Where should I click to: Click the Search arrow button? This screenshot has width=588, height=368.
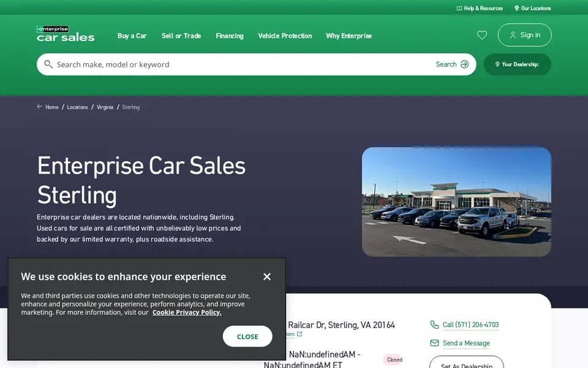[x=452, y=64]
